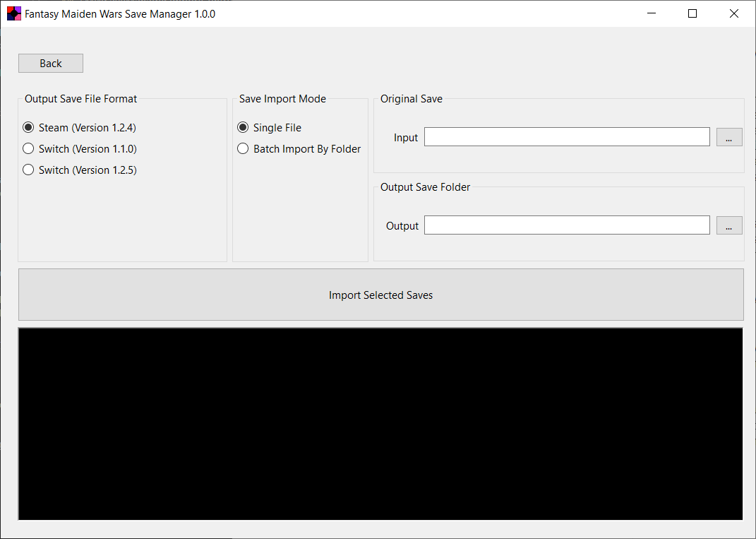The width and height of the screenshot is (756, 539).
Task: Click the window title Fantasy Maiden Wars Save Manager 1.0.0
Action: click(120, 14)
